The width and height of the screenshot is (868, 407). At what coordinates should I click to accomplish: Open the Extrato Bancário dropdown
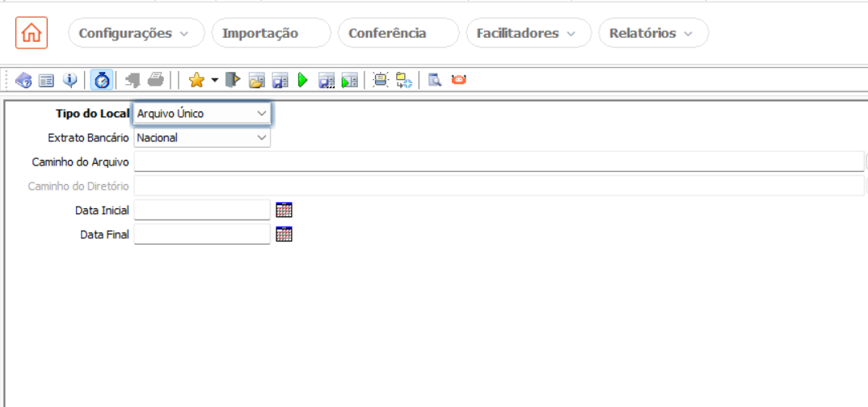pos(203,138)
